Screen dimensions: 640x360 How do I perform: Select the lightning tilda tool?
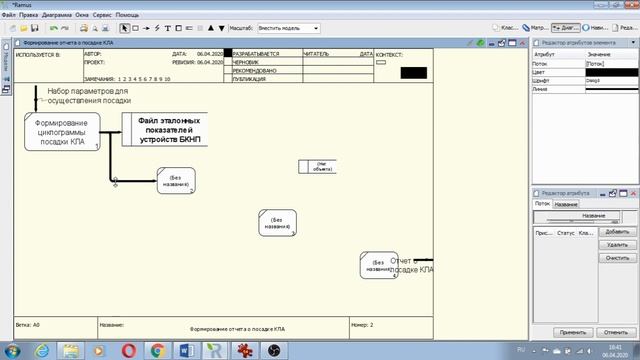(x=157, y=28)
